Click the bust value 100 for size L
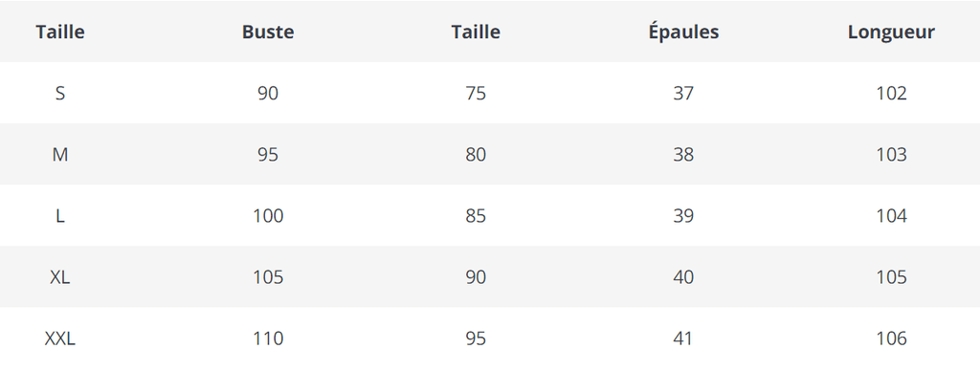This screenshot has height=371, width=980. [x=268, y=215]
